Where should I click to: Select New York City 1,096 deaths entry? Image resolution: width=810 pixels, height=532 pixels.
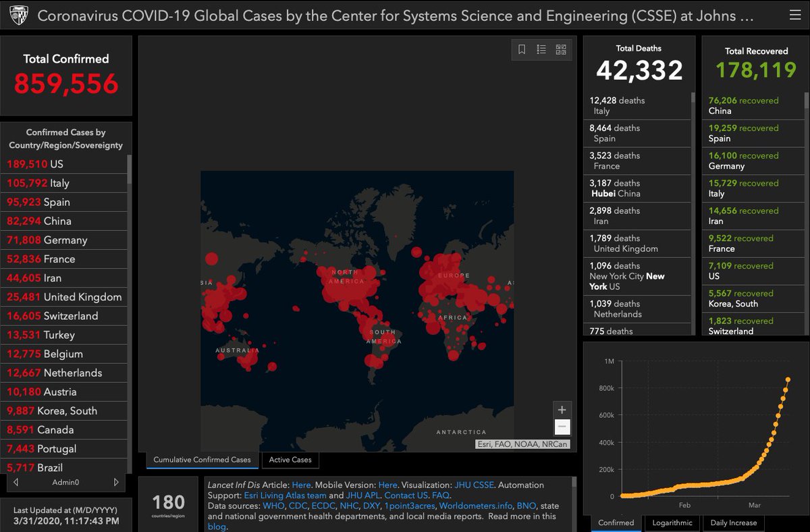(637, 276)
